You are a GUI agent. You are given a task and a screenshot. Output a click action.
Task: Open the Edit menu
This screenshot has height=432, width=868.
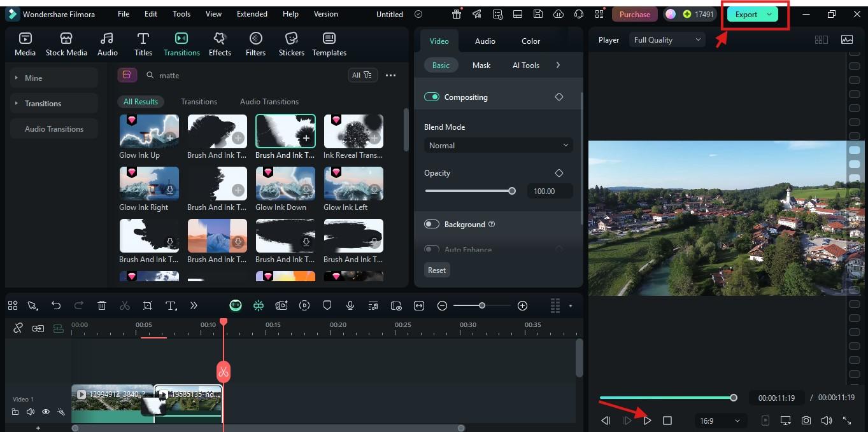point(151,14)
